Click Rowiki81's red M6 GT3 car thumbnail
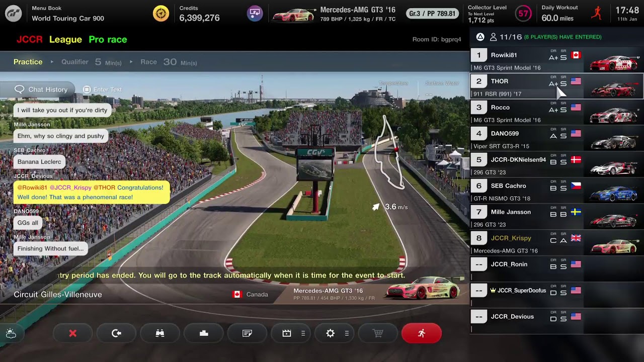The width and height of the screenshot is (644, 362). click(x=614, y=62)
